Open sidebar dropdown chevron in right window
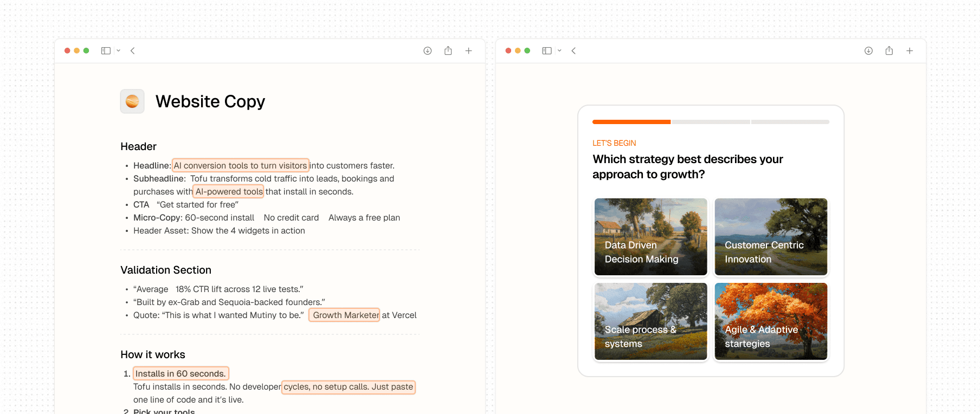This screenshot has height=414, width=980. 559,51
